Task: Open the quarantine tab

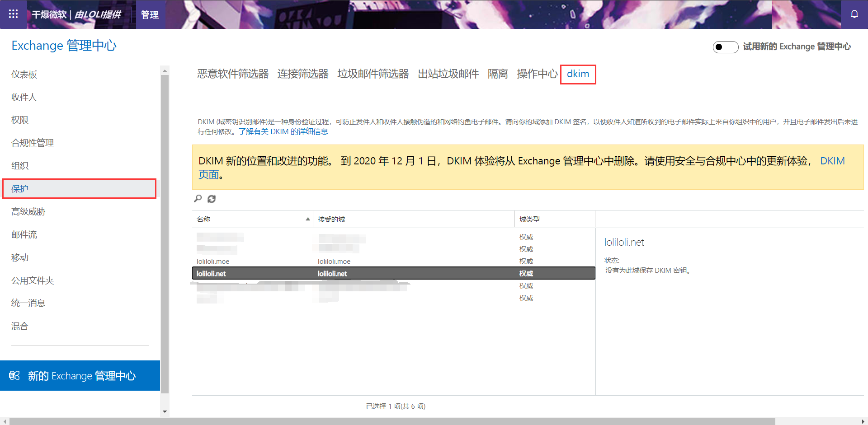Action: (x=498, y=74)
